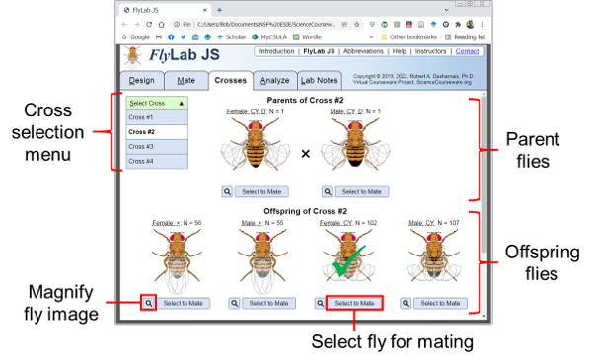Open the FlyLab JS header link

tap(319, 51)
